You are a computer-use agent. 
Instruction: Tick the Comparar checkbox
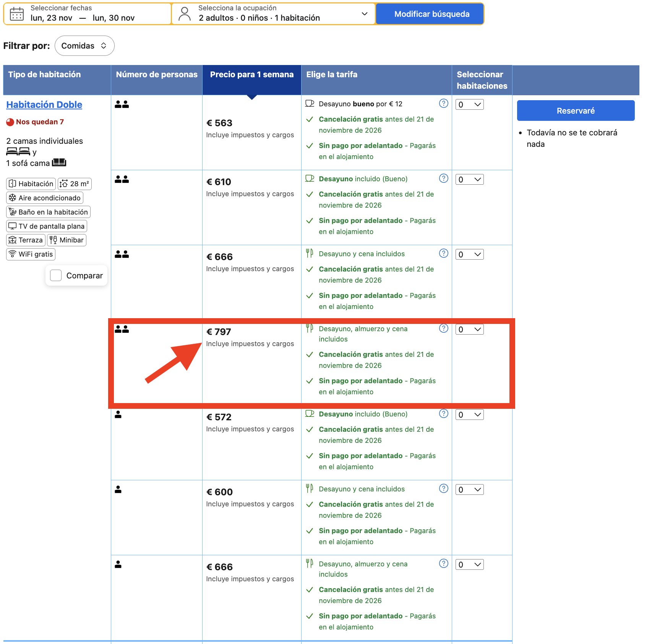[x=56, y=275]
